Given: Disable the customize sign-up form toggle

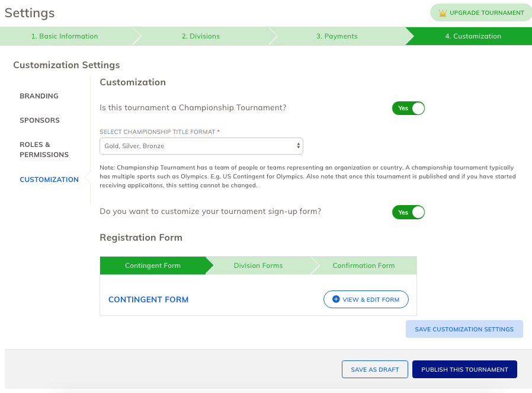Looking at the screenshot, I should (409, 212).
